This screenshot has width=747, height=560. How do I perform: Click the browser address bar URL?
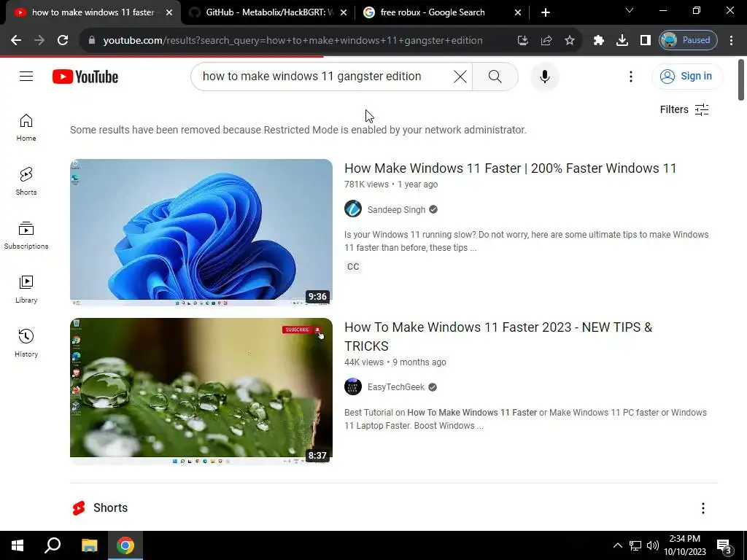click(293, 41)
